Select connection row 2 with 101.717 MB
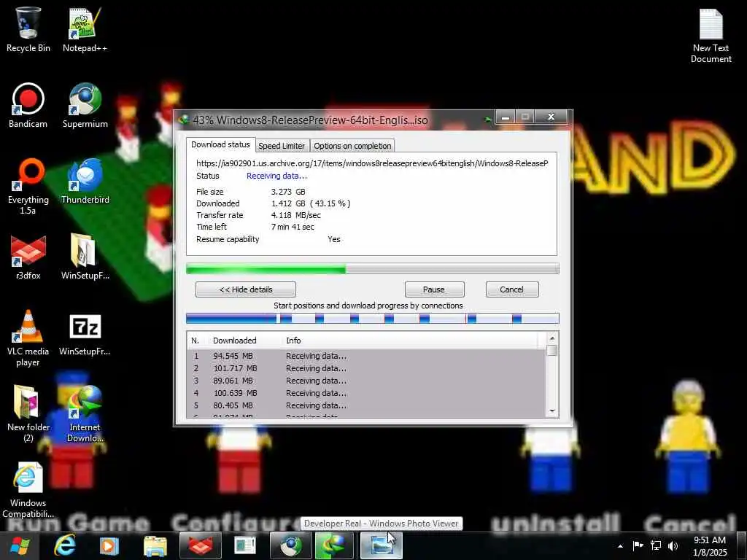The image size is (747, 560). click(366, 368)
